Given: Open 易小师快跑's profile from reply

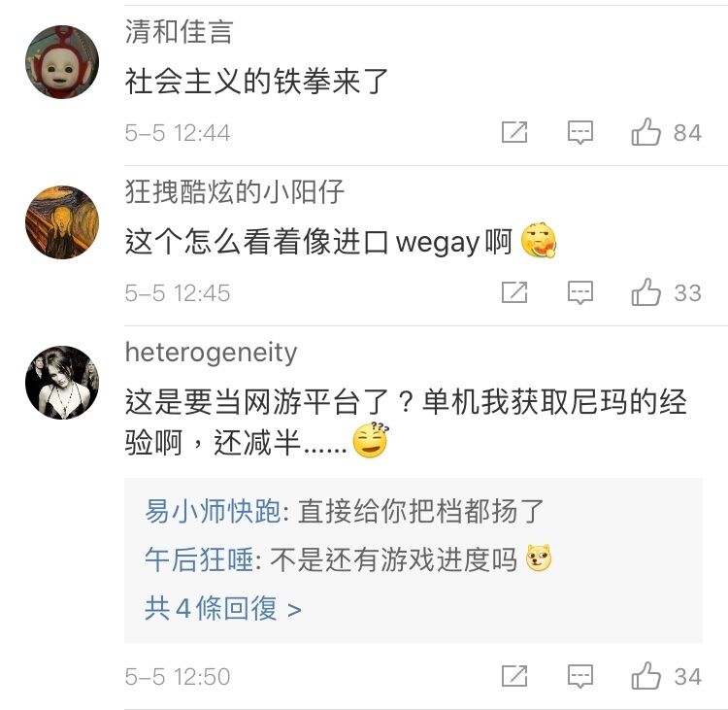Looking at the screenshot, I should (x=213, y=511).
